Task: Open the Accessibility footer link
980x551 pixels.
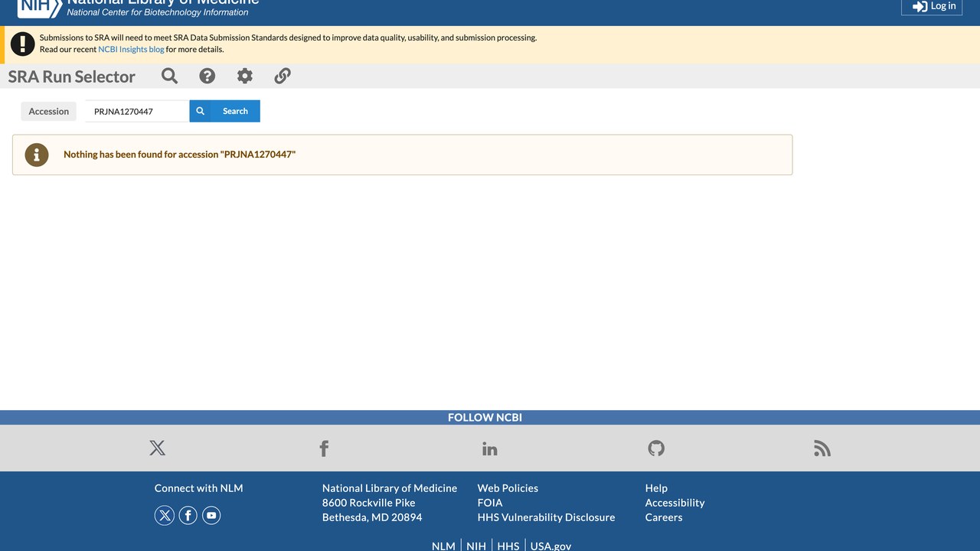Action: tap(675, 503)
